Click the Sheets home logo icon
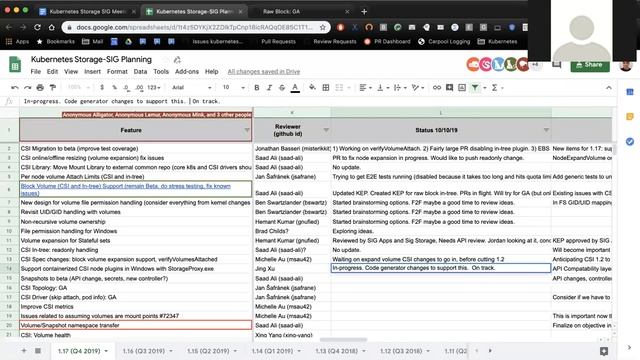Image resolution: width=640 pixels, height=360 pixels. [15, 65]
